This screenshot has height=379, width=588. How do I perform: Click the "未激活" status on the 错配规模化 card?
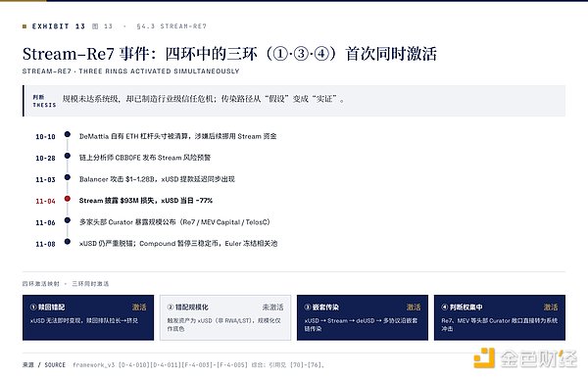point(272,308)
